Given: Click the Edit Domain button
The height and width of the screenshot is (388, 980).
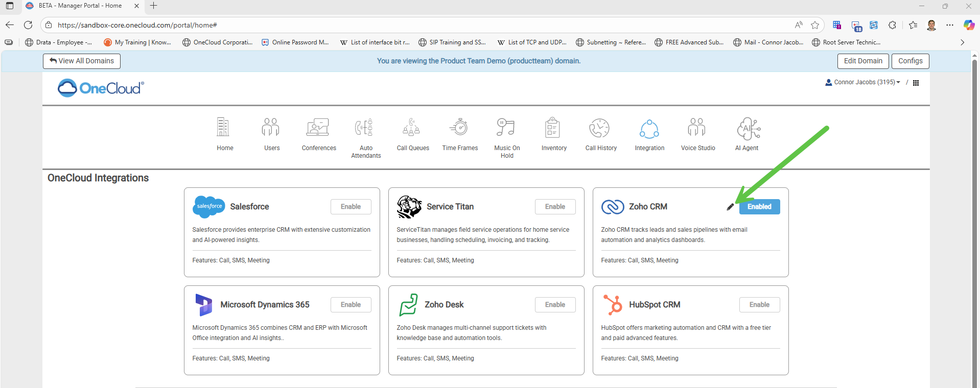Looking at the screenshot, I should [863, 61].
